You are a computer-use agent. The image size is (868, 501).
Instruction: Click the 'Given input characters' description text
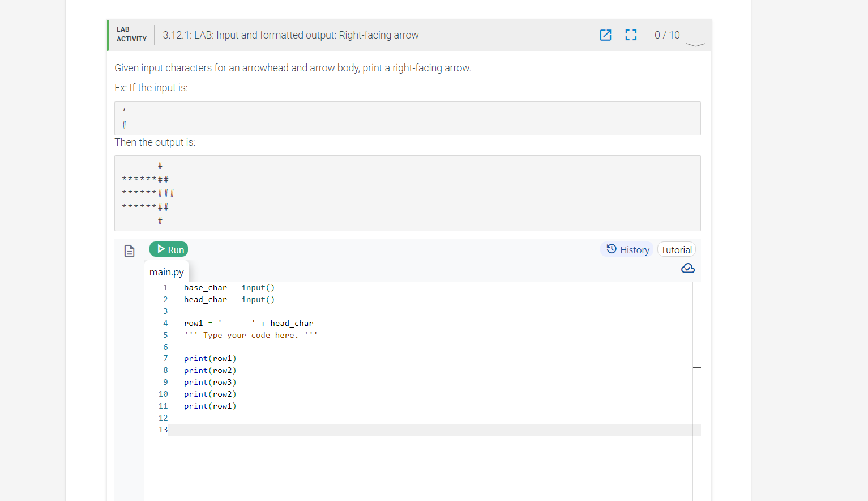(x=293, y=68)
